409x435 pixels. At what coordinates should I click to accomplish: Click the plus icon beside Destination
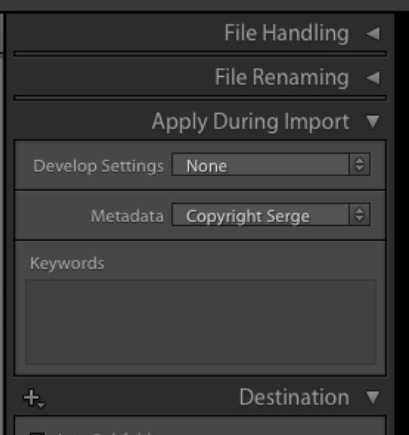point(31,397)
